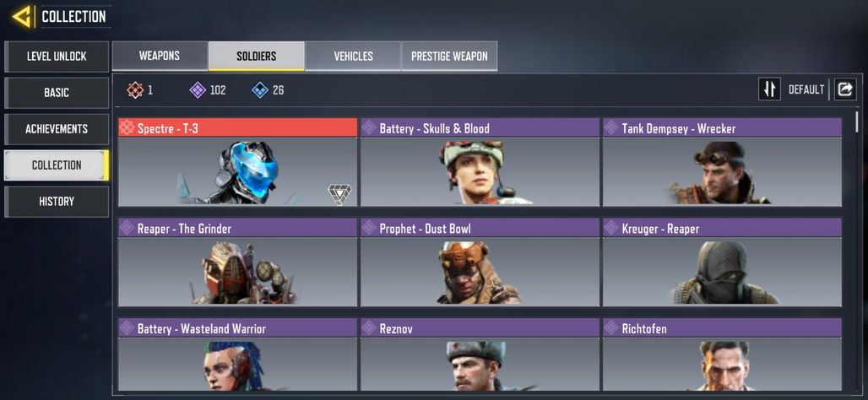This screenshot has width=868, height=400.
Task: Click the soldier list vertical scrollbar
Action: [x=857, y=122]
